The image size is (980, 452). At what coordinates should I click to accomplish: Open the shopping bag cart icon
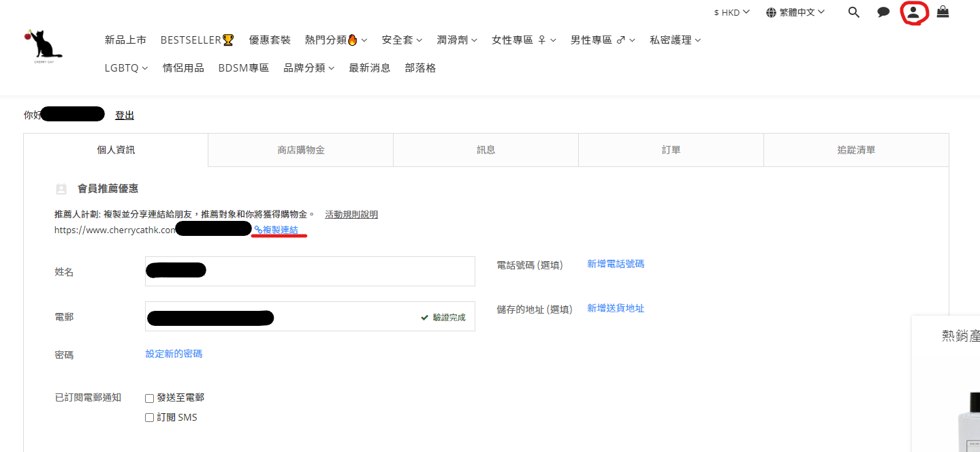[x=943, y=12]
